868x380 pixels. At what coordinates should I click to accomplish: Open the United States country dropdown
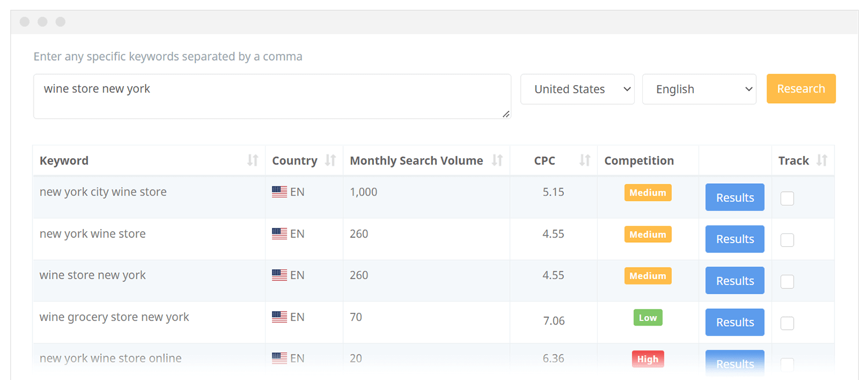pyautogui.click(x=578, y=89)
